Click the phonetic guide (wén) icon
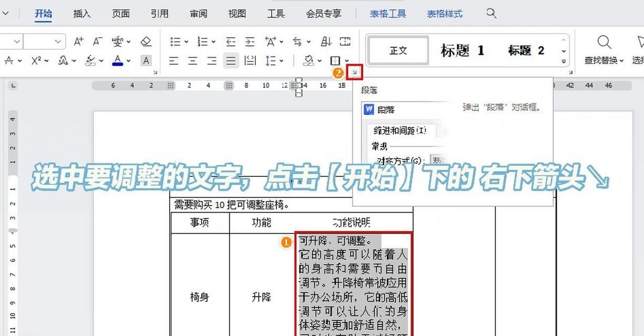The width and height of the screenshot is (644, 336). tap(117, 41)
